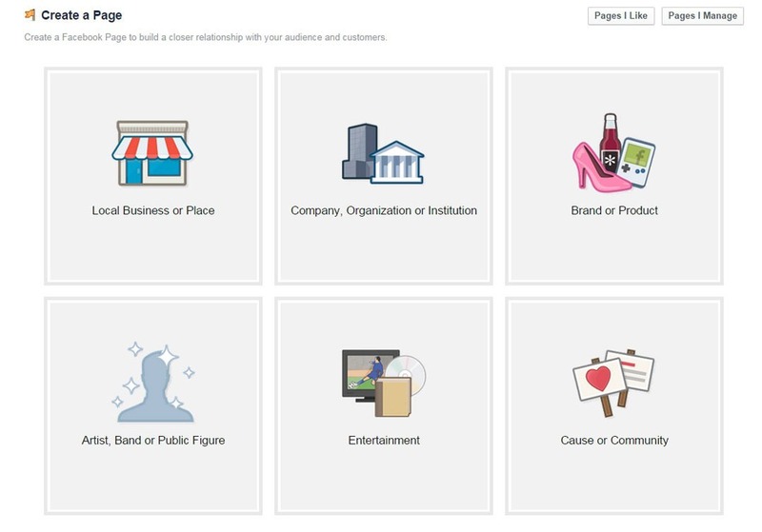Viewport: 762px width, 532px height.
Task: Choose the Local Business or Place label
Action: (152, 210)
